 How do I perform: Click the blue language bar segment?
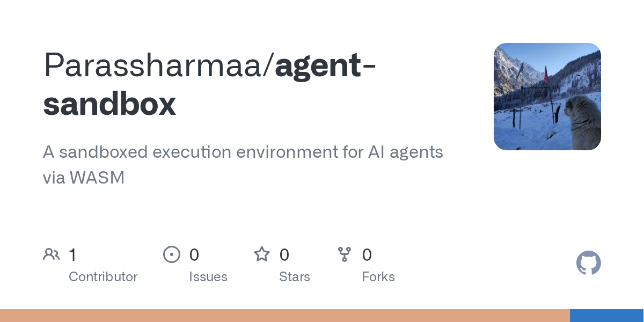point(606,316)
